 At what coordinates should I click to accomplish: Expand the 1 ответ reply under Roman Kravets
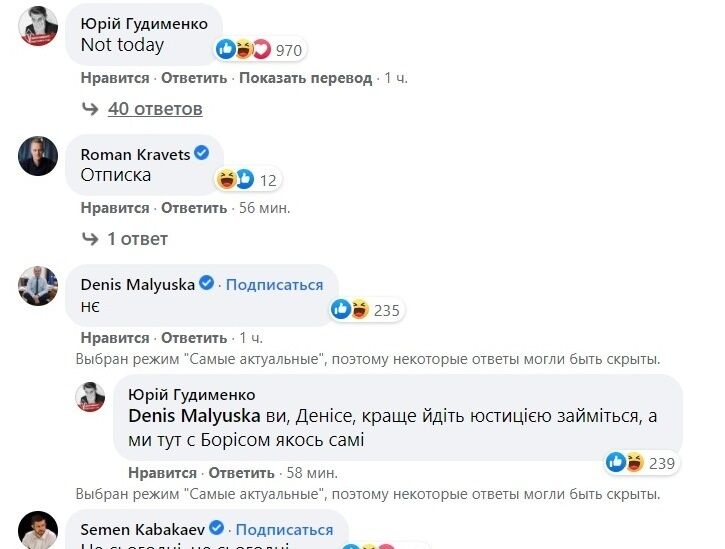137,239
